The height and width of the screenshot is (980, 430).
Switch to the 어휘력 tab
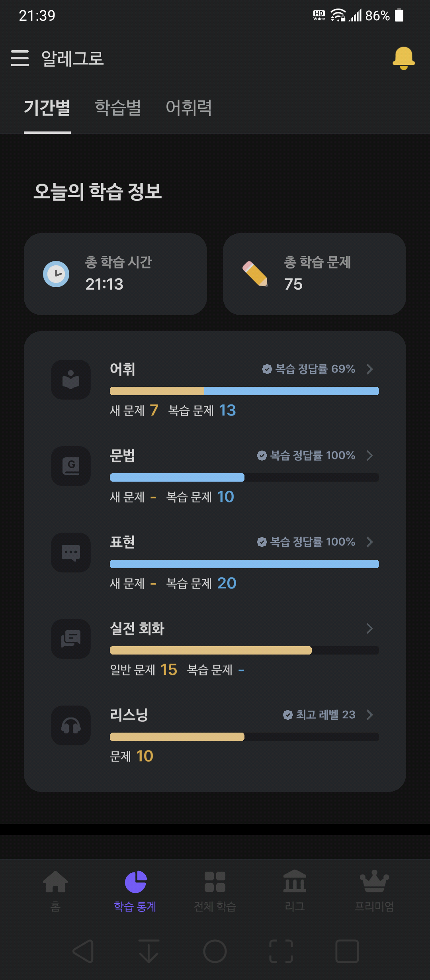pos(189,108)
